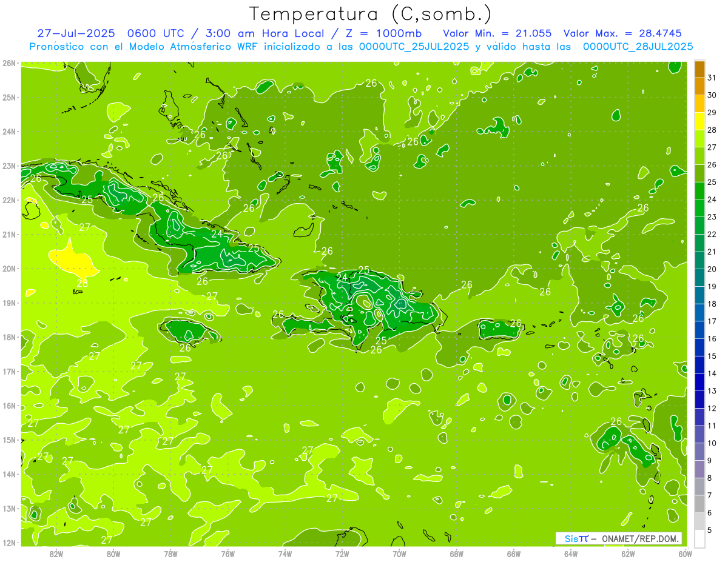Click the 60W longitude axis label

pos(685,554)
